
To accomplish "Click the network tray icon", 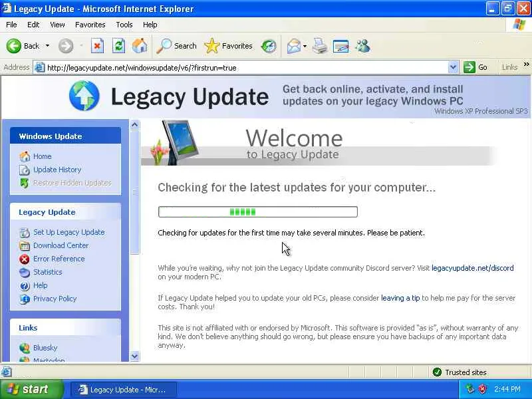I will (x=470, y=389).
